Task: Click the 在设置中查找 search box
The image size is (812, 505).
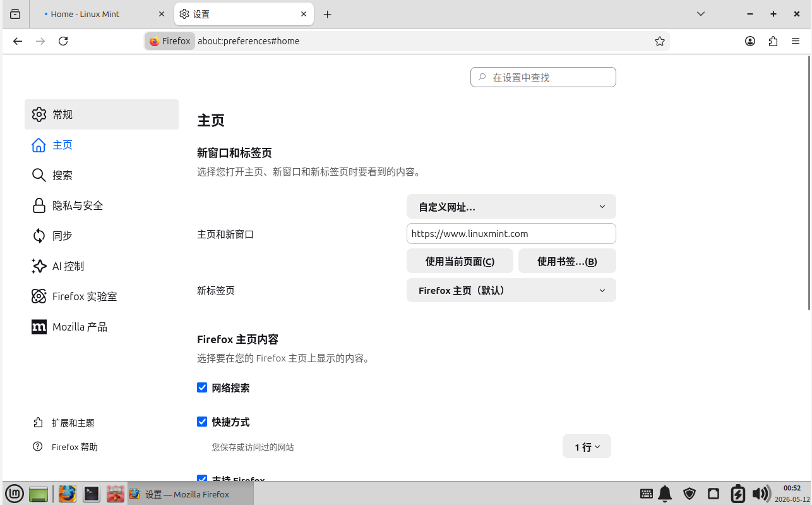Action: click(543, 77)
